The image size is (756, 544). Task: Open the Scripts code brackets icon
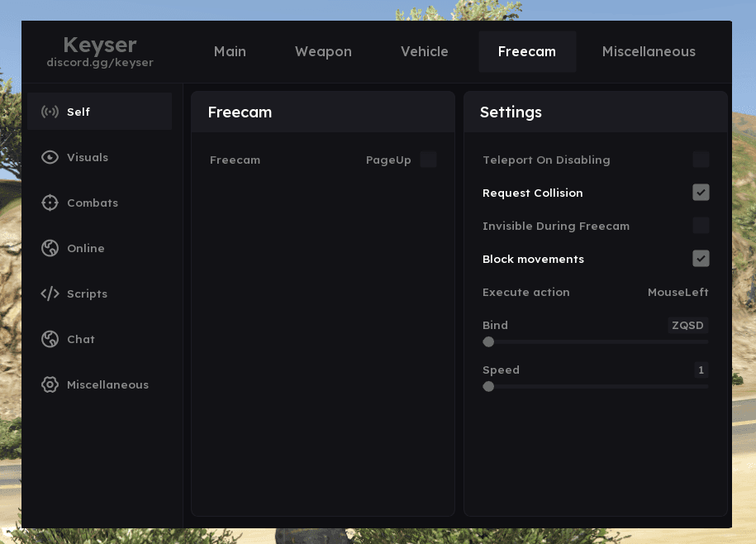pos(50,293)
